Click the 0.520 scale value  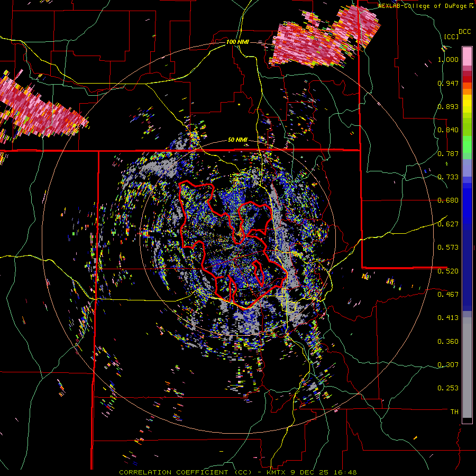pyautogui.click(x=448, y=271)
